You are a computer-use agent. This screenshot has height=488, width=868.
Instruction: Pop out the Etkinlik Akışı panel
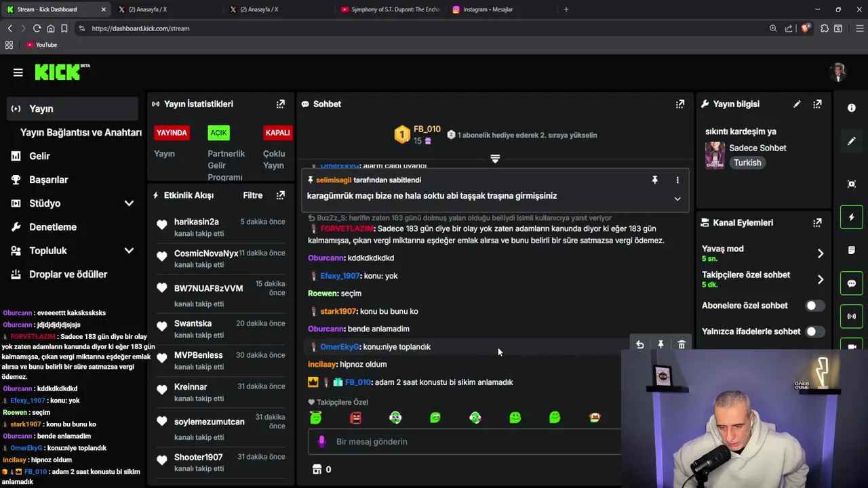coord(280,195)
